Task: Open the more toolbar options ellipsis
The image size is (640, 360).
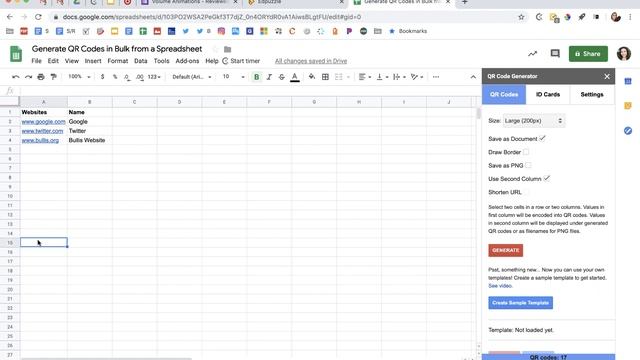Action: coord(436,77)
